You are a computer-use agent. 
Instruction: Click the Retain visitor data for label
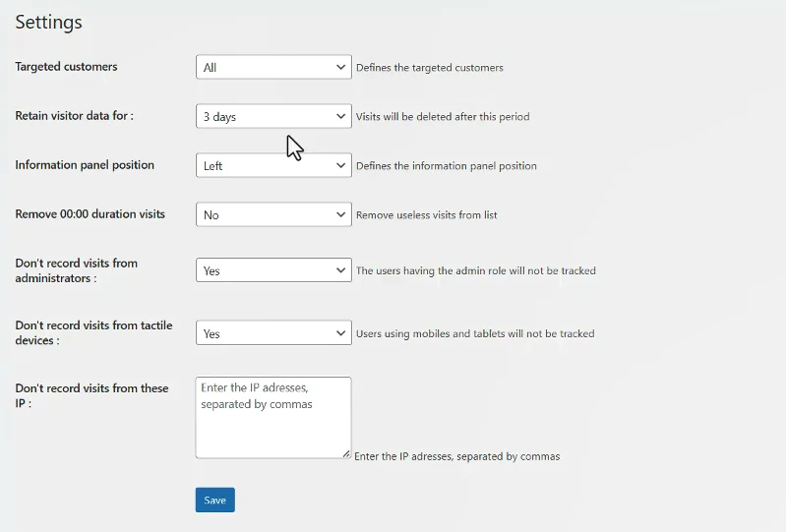coord(74,116)
